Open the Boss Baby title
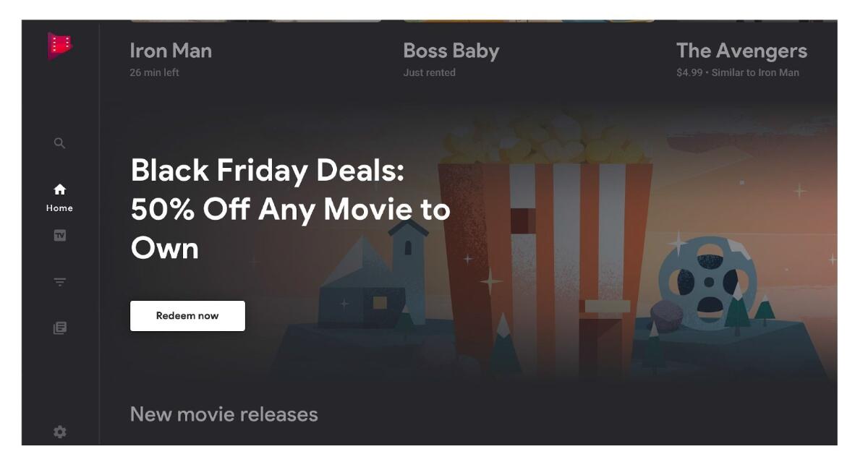868x470 pixels. 451,51
